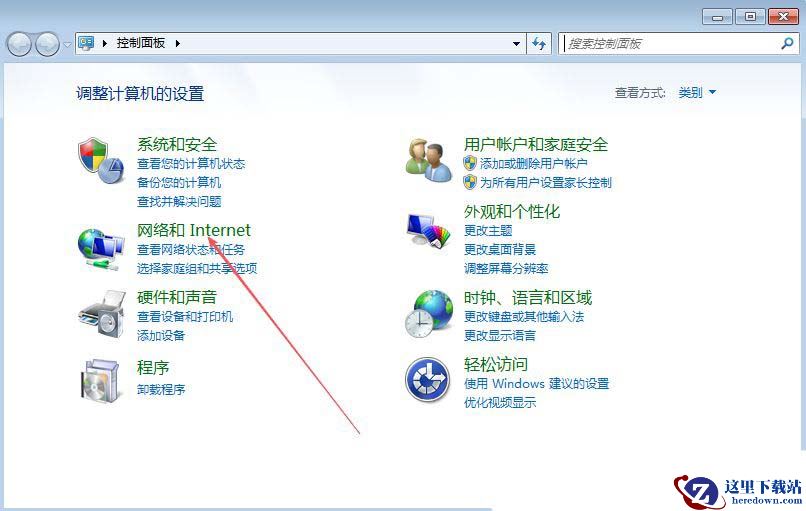The image size is (806, 511).
Task: Open the address bar history dropdown arrow
Action: pyautogui.click(x=516, y=44)
